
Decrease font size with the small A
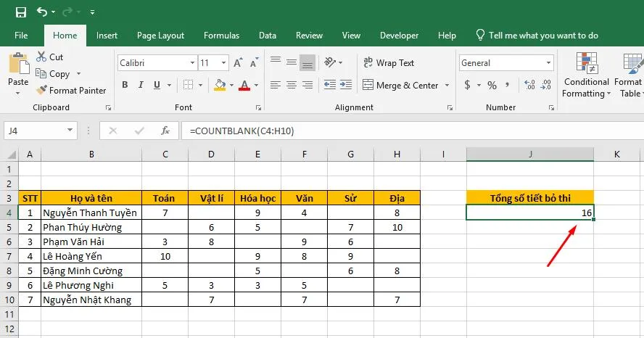click(255, 62)
